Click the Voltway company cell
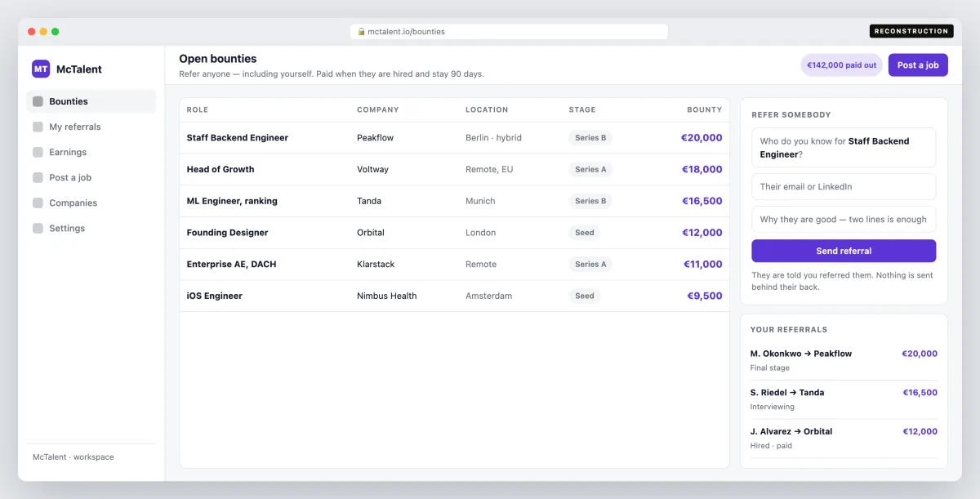 [372, 169]
